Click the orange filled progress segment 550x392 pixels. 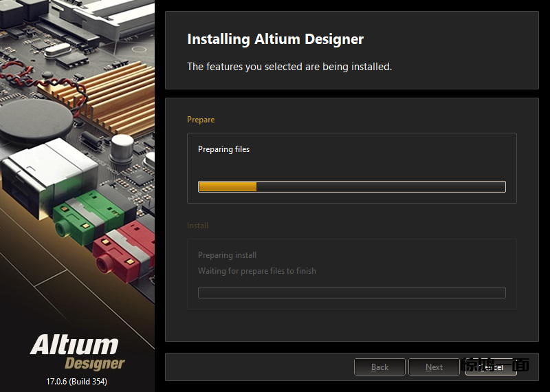[227, 186]
